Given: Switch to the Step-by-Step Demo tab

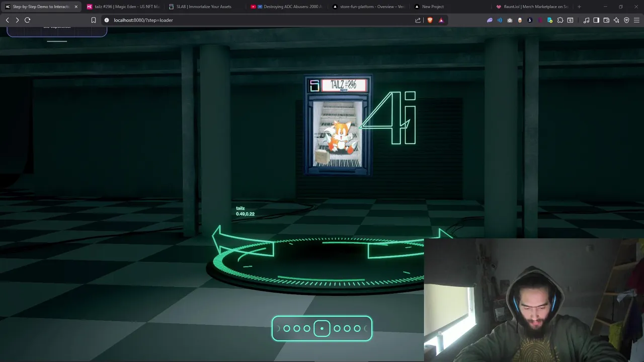Looking at the screenshot, I should coord(41,7).
